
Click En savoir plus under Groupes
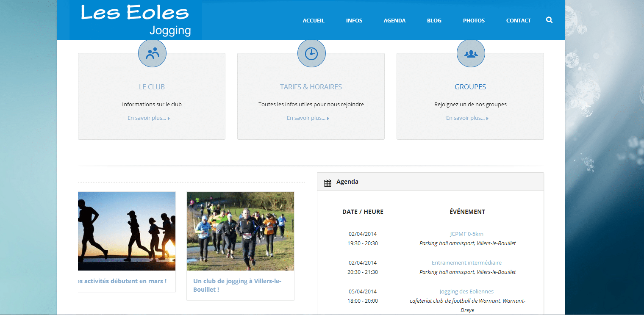(x=467, y=118)
